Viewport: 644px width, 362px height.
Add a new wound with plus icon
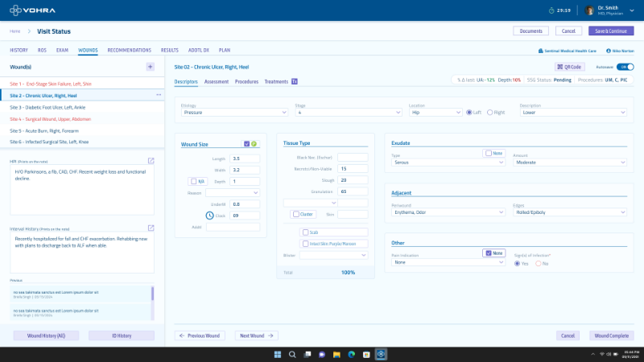coord(150,67)
